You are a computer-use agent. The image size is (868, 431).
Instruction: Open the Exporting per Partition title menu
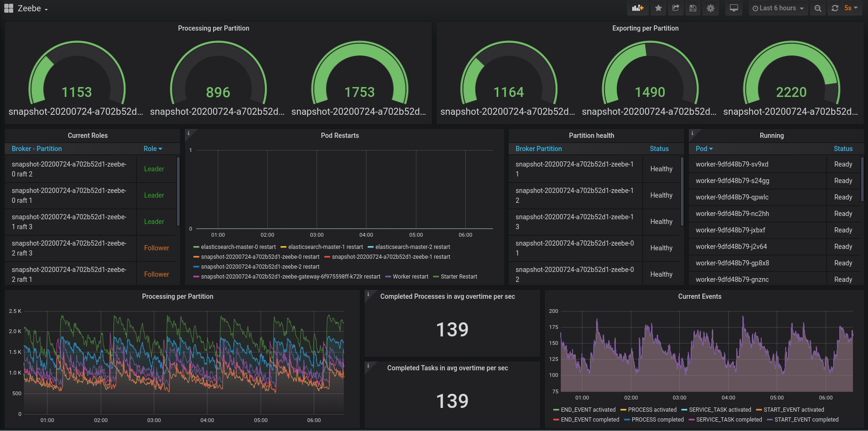tap(645, 28)
